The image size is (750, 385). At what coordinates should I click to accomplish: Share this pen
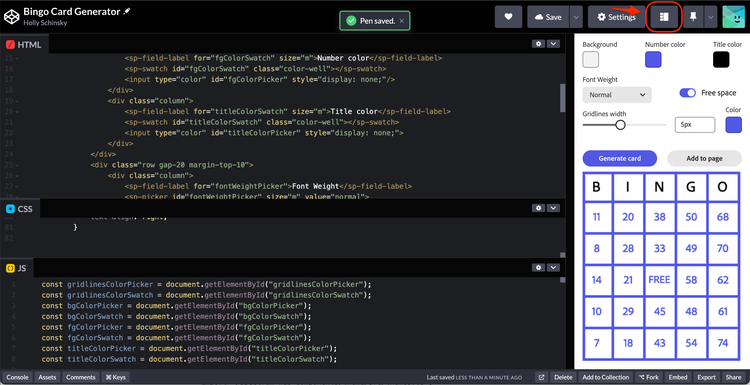(733, 377)
